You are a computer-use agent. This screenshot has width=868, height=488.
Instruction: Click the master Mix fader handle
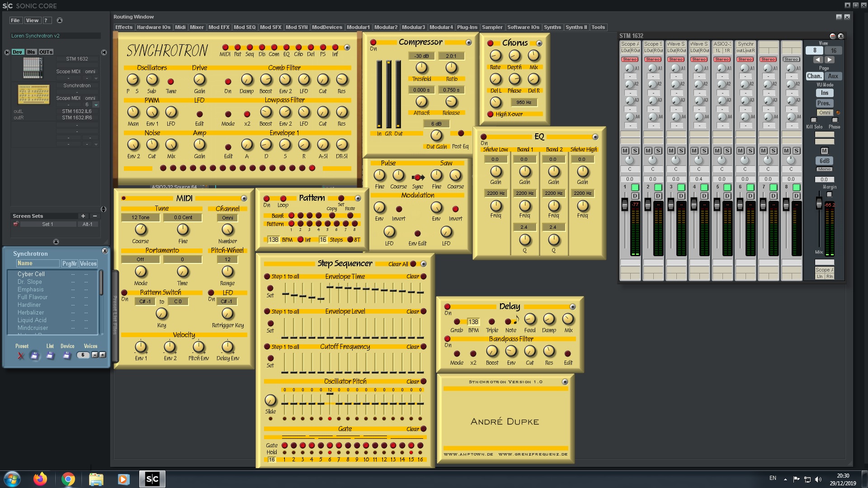pos(819,203)
